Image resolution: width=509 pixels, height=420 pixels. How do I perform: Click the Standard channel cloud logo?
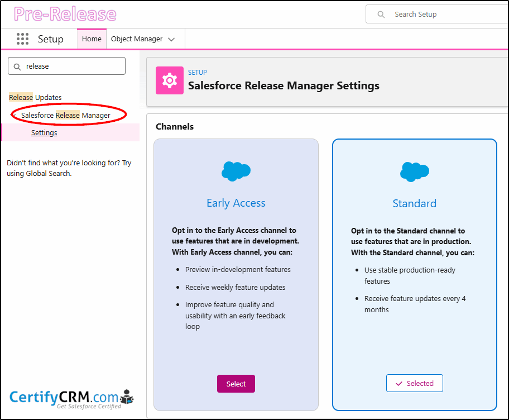414,171
